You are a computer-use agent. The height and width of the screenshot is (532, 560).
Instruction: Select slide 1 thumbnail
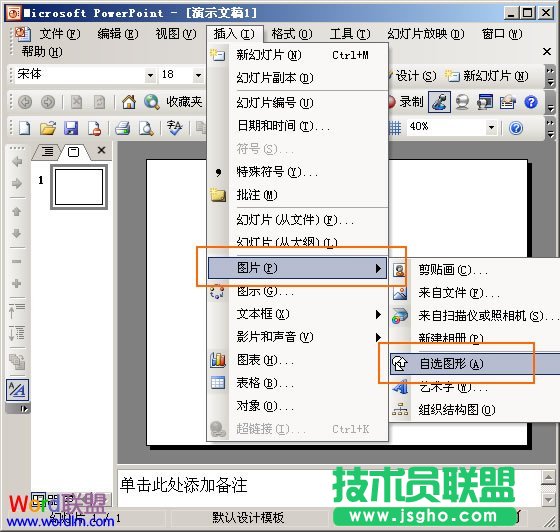tap(79, 187)
